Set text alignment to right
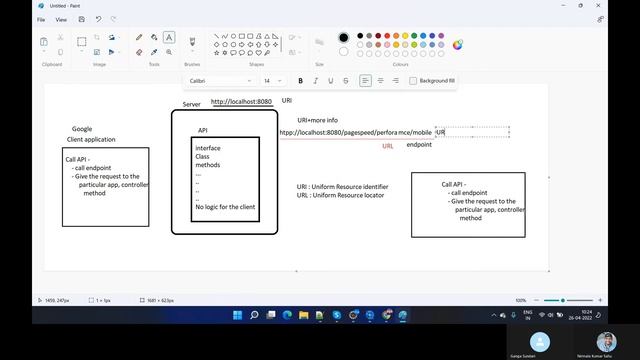 click(396, 81)
